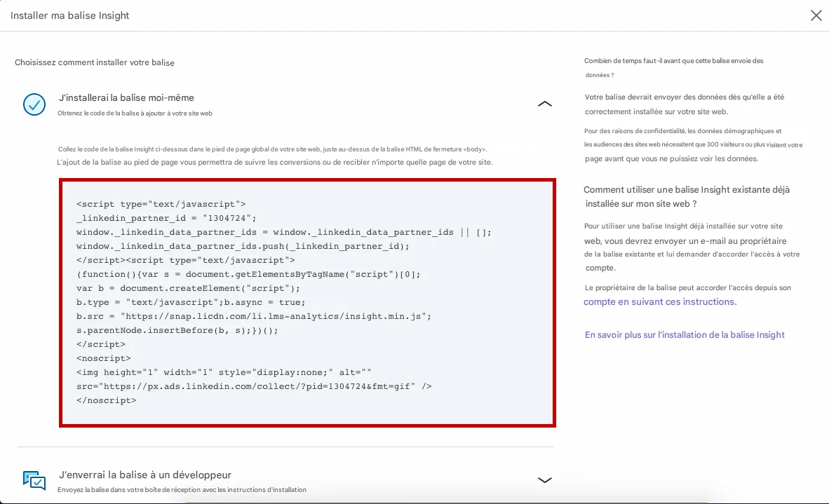Click the code line window._linkedin_data_partner_ids.push
Viewport: 829px width, 504px height.
click(x=243, y=246)
